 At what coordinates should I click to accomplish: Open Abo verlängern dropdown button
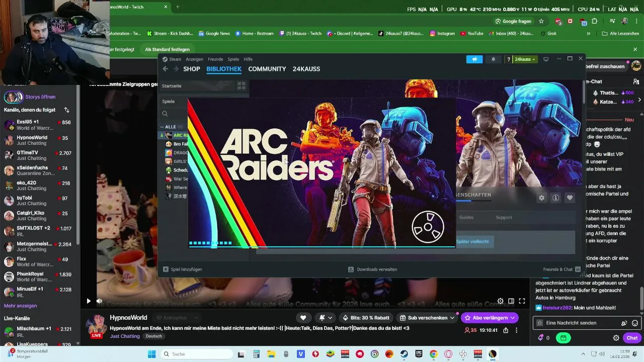[x=490, y=318]
